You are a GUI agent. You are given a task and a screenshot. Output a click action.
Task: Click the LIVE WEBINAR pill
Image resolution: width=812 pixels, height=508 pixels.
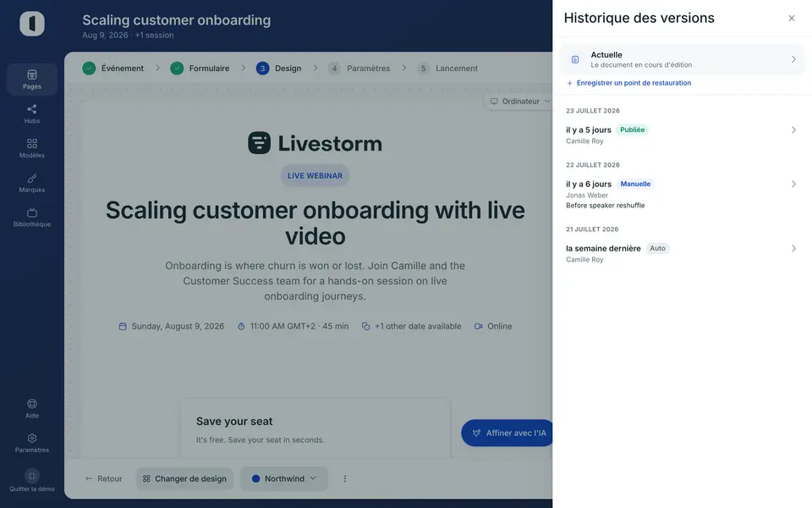[x=315, y=176]
